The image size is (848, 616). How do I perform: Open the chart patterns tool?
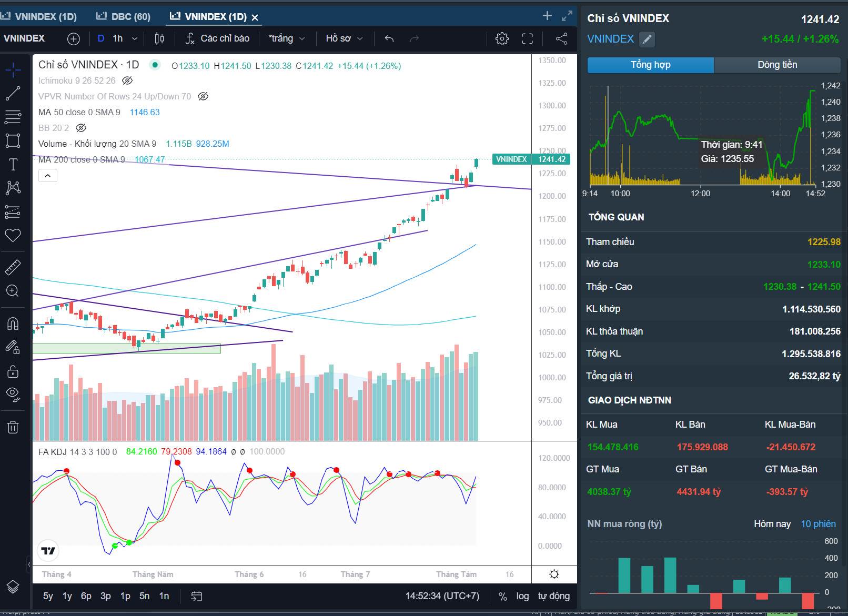(x=13, y=188)
